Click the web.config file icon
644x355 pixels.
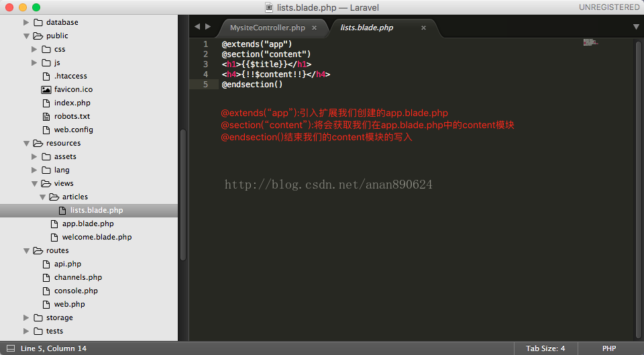tap(46, 130)
